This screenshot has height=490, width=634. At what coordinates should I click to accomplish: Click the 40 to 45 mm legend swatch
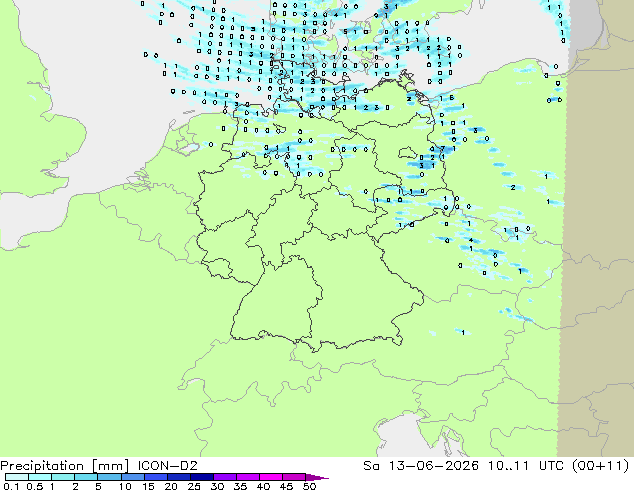[x=271, y=477]
